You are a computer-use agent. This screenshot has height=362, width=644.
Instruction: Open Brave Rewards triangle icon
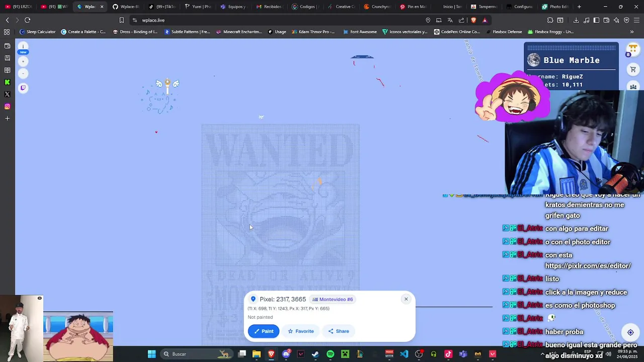[x=485, y=20]
